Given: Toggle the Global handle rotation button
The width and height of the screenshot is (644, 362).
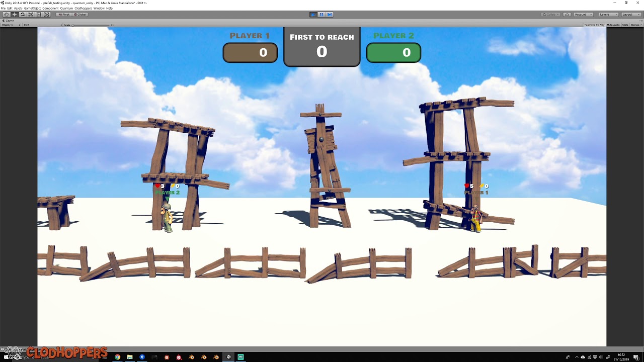Looking at the screenshot, I should pos(80,15).
